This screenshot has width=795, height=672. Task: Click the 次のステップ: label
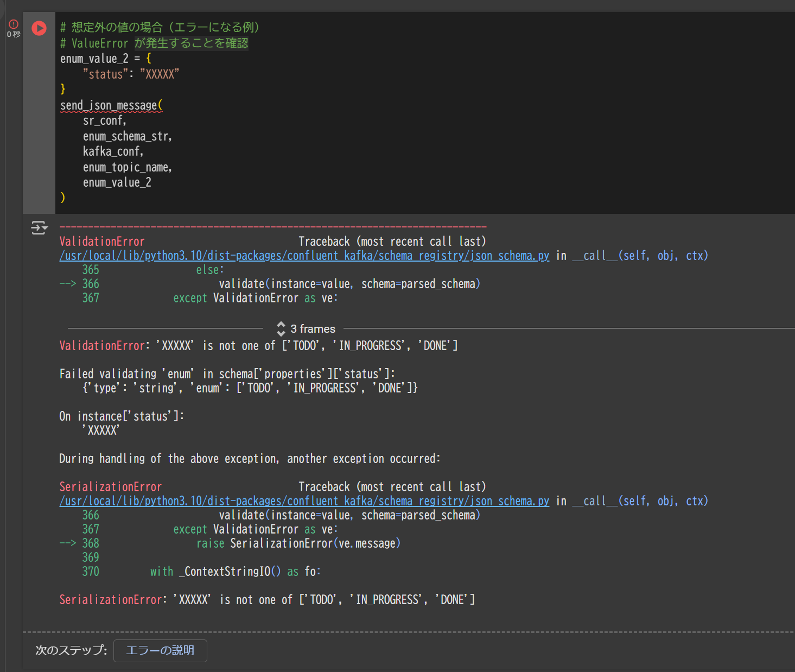click(x=71, y=650)
